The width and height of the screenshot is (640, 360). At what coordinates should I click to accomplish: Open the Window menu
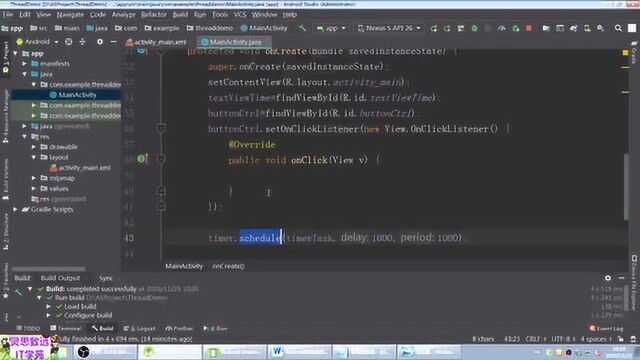pos(264,15)
